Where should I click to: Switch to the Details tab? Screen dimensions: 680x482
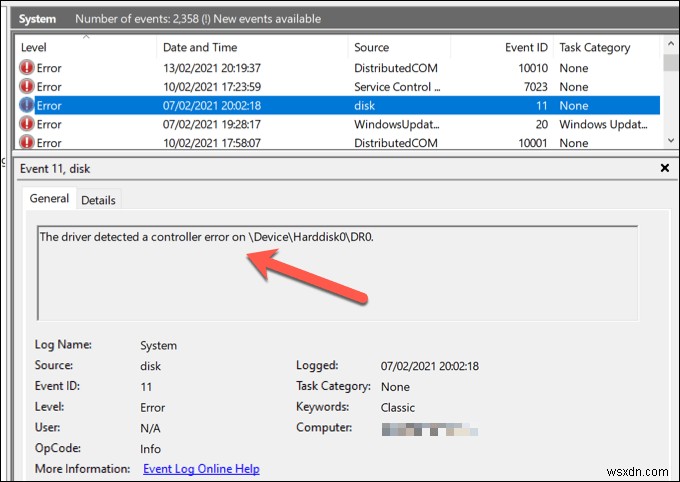coord(98,200)
